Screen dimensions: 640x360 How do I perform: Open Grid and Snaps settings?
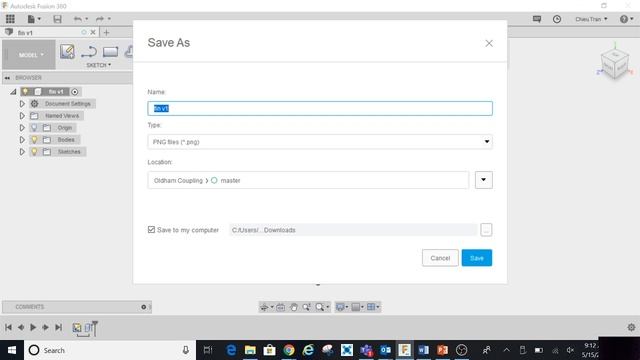tap(356, 307)
